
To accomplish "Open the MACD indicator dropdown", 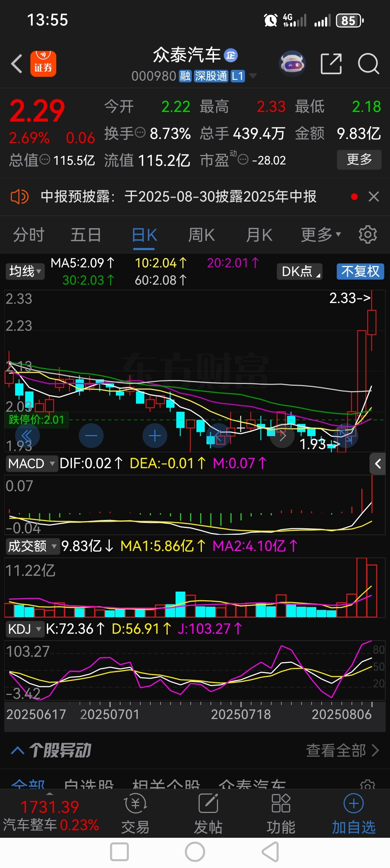I will 32,464.
